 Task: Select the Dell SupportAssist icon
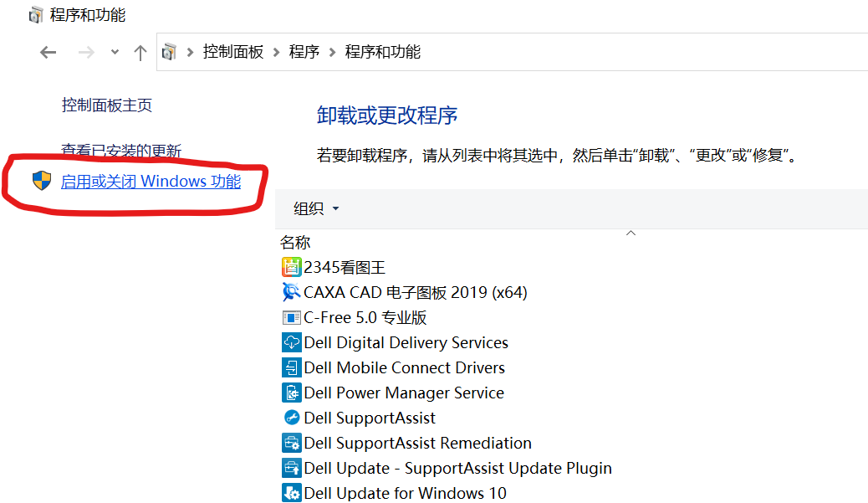[x=289, y=417]
